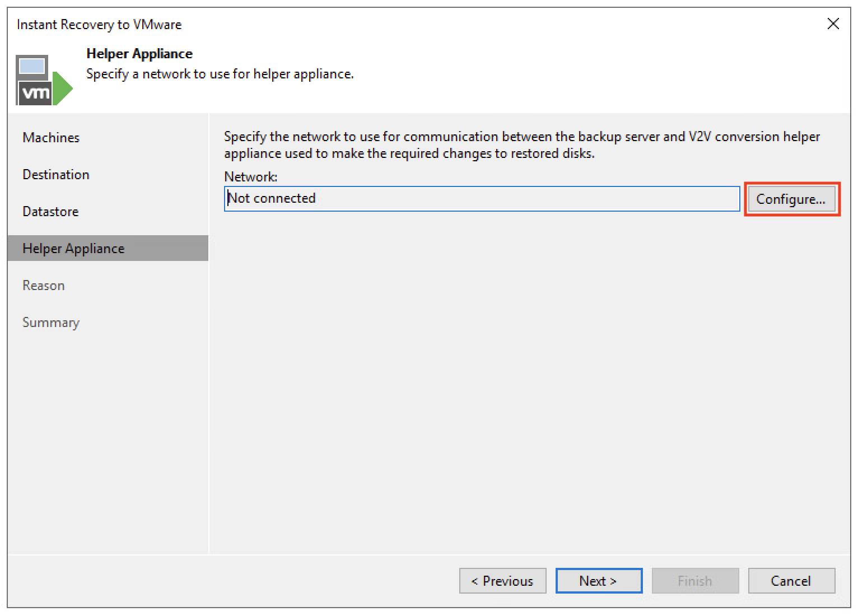
Task: Open the Configure... network dialog
Action: pyautogui.click(x=791, y=199)
